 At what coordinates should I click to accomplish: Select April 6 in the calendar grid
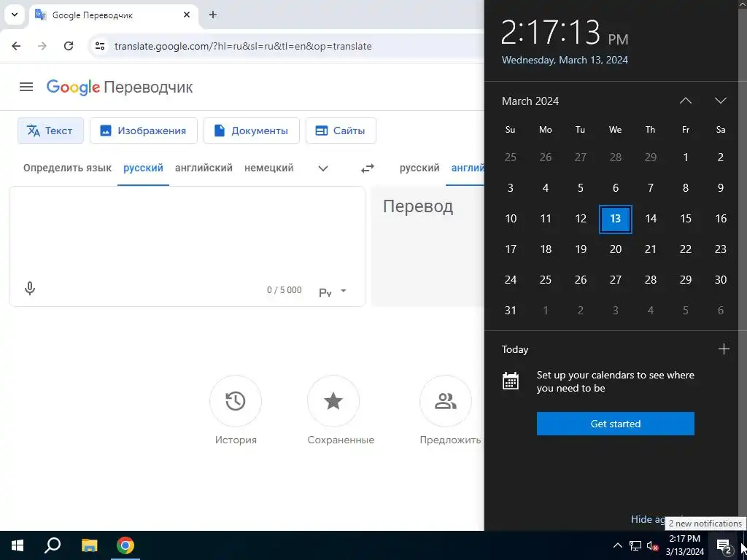pyautogui.click(x=720, y=311)
